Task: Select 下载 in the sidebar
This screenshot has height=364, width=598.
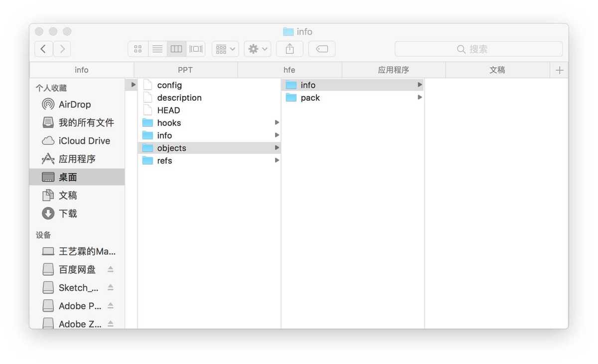Action: coord(68,214)
